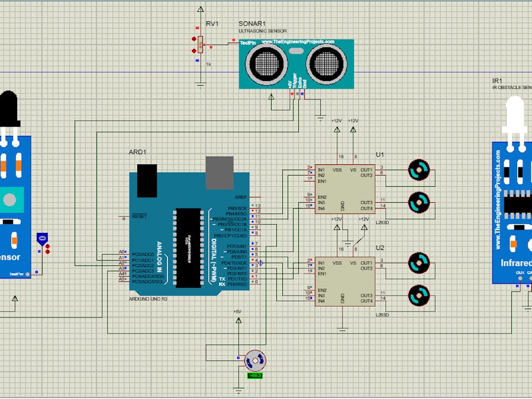Click the servo motor below the +5V terminal
The width and height of the screenshot is (532, 399).
pos(255,361)
